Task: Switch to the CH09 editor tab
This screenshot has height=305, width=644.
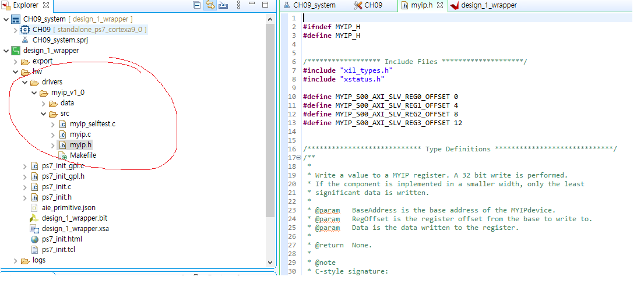Action: pos(368,5)
